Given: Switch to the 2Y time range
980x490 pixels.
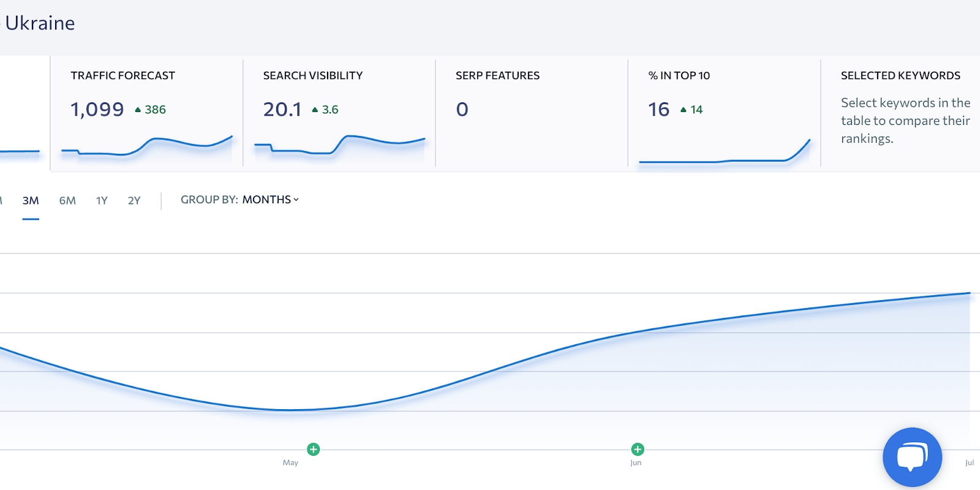Looking at the screenshot, I should [x=134, y=200].
